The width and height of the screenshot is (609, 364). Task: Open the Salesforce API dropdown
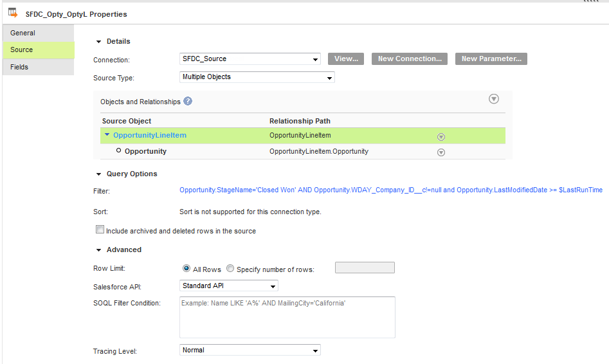click(x=228, y=286)
